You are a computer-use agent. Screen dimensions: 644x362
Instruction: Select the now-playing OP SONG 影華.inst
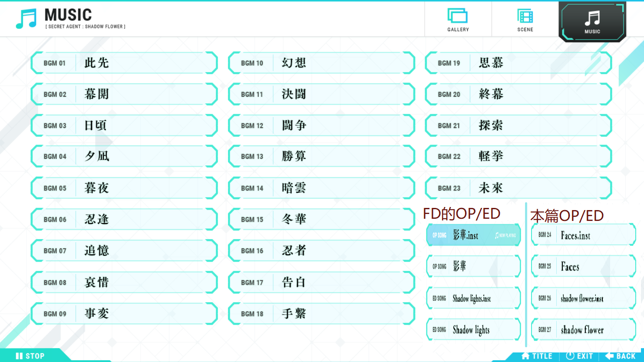click(473, 235)
